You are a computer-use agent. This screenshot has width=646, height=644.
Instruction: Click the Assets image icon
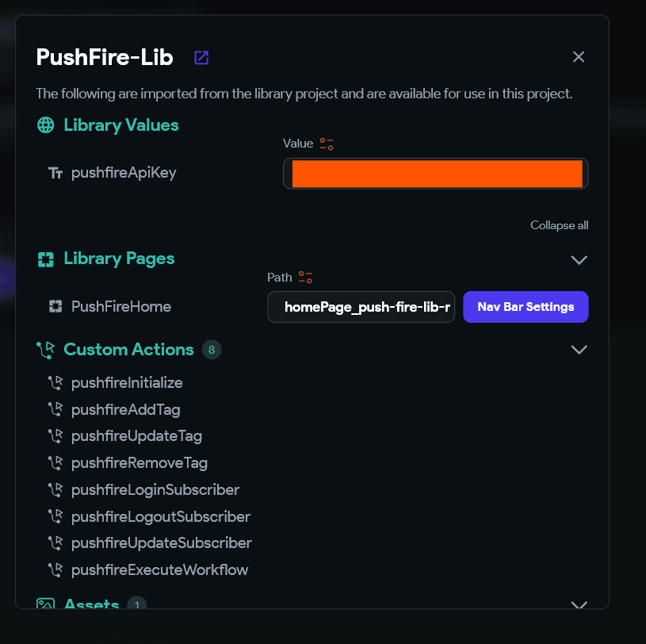46,605
